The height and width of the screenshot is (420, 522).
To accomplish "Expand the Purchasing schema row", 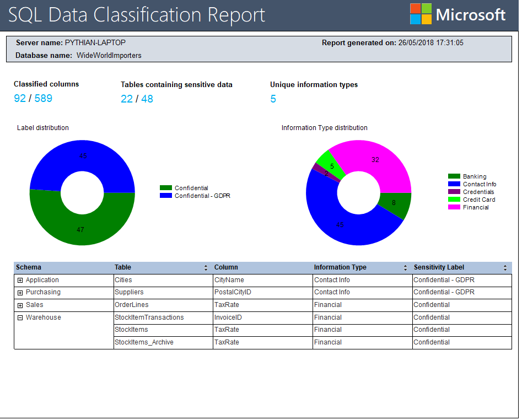I will [20, 293].
